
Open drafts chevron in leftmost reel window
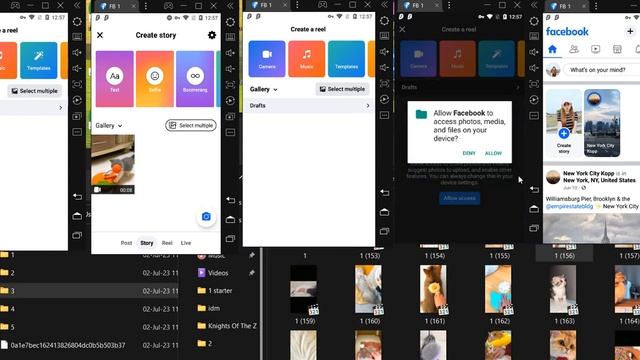click(61, 108)
